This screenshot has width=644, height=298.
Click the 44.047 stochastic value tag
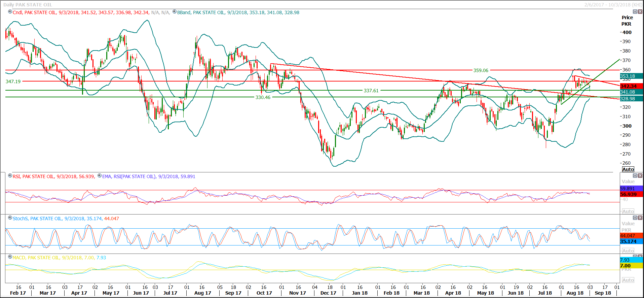tap(632, 236)
